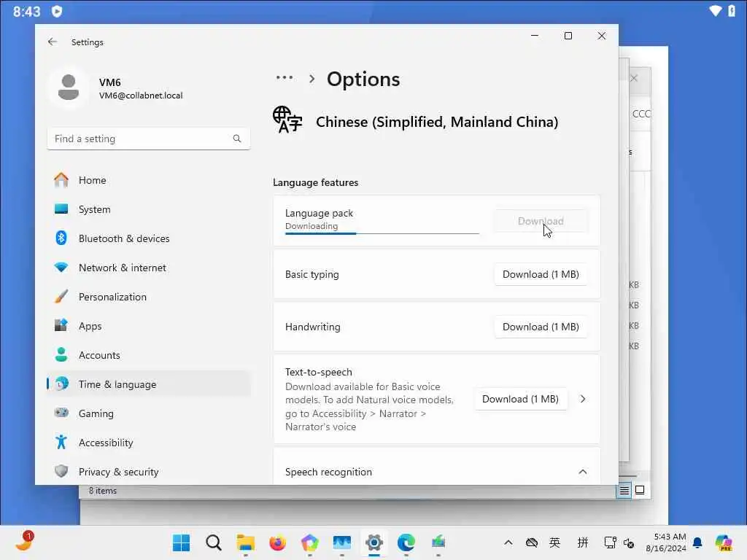
Task: Show hidden system tray icons
Action: tap(508, 542)
